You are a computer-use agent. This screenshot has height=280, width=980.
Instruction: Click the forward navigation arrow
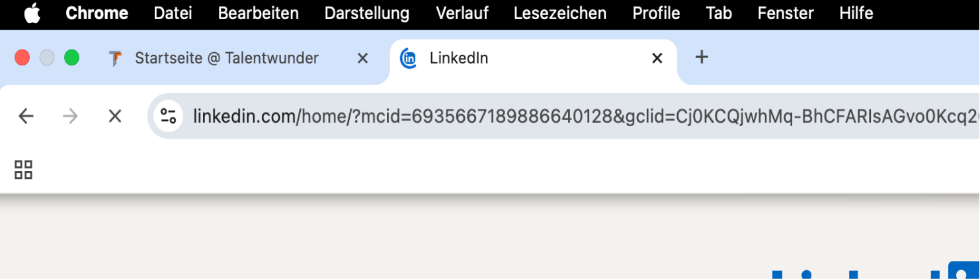[x=70, y=116]
